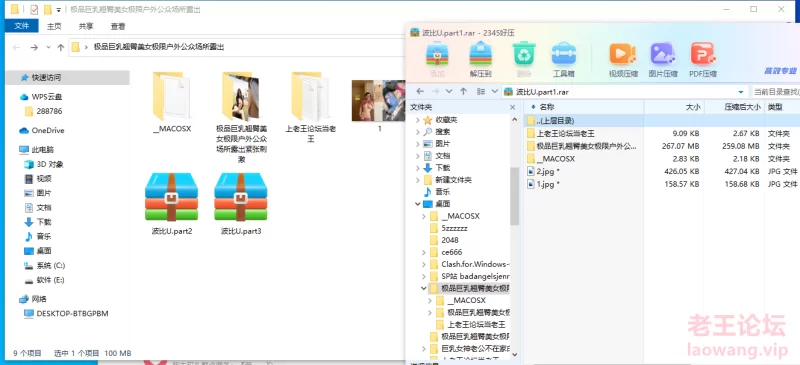800x365 pixels.
Task: Go up one level in archive window
Action: (463, 91)
